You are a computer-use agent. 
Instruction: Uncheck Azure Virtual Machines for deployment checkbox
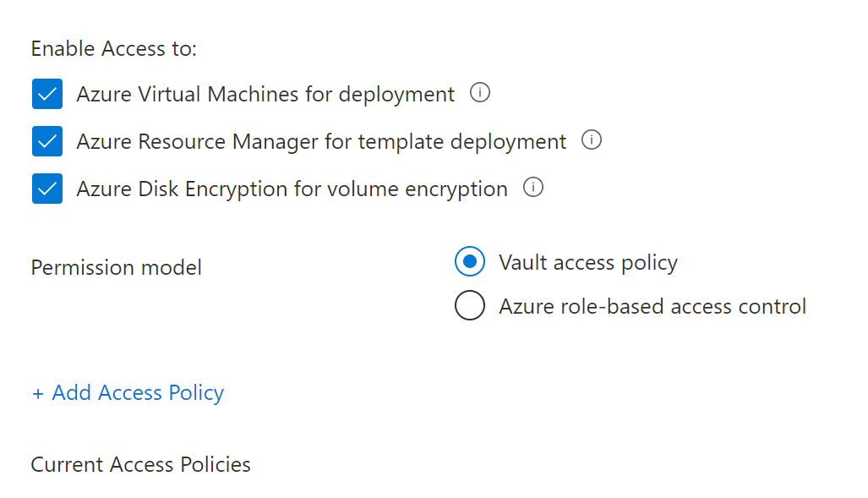point(47,94)
